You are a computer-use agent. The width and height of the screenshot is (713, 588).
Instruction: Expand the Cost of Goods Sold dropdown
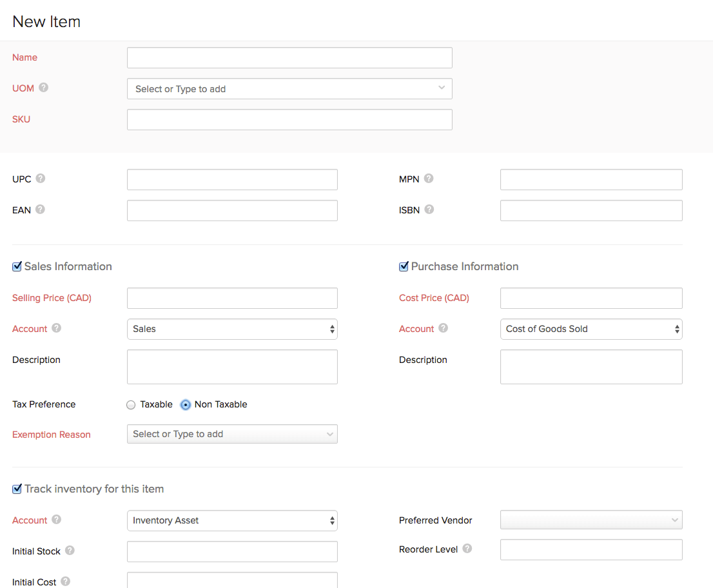(591, 329)
